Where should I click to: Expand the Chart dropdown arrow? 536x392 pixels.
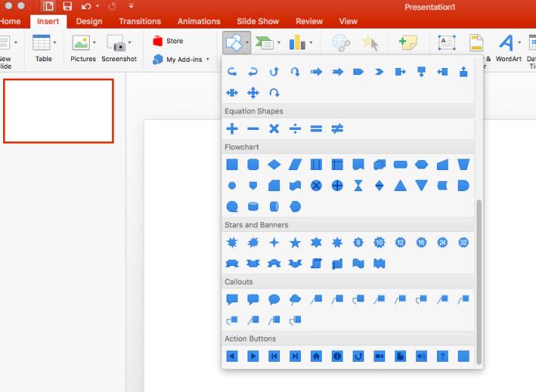(311, 43)
